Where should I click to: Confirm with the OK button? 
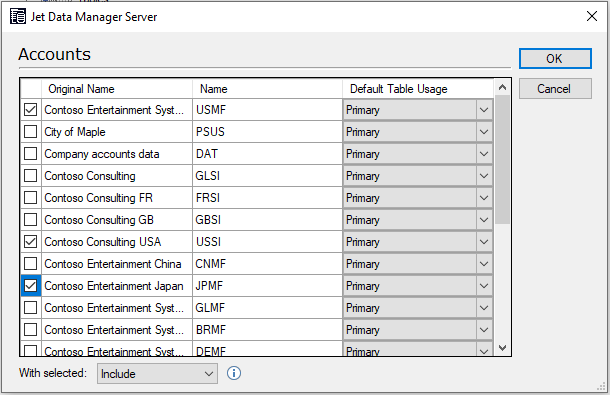click(x=555, y=58)
